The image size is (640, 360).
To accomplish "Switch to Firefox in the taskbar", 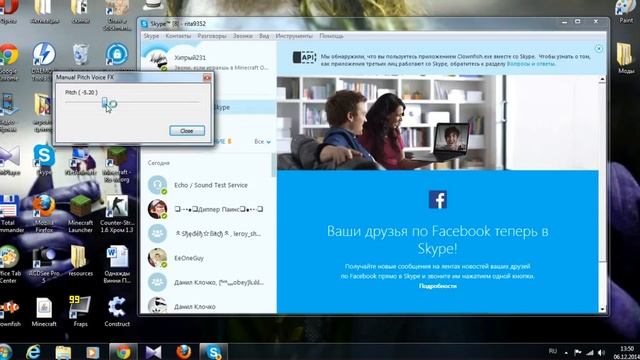I will (x=184, y=351).
